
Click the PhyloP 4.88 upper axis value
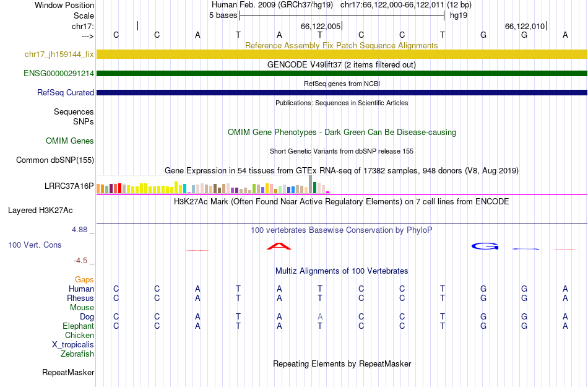(79, 230)
